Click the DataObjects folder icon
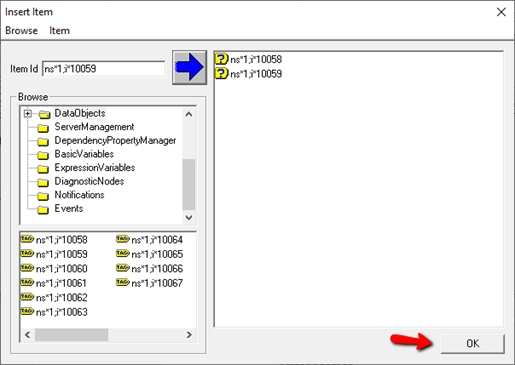 click(x=44, y=114)
